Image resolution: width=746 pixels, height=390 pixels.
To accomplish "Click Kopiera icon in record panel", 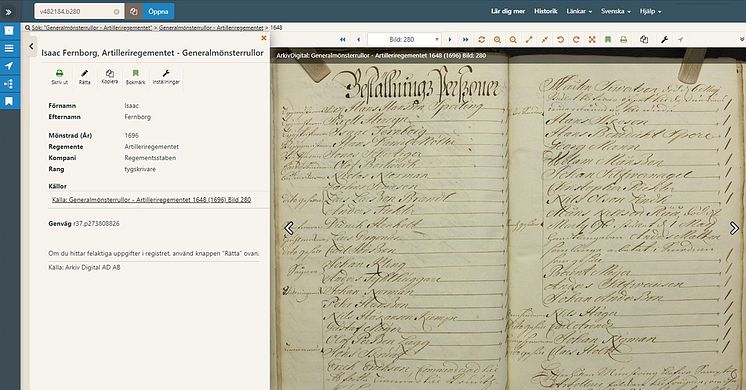I will coord(110,77).
